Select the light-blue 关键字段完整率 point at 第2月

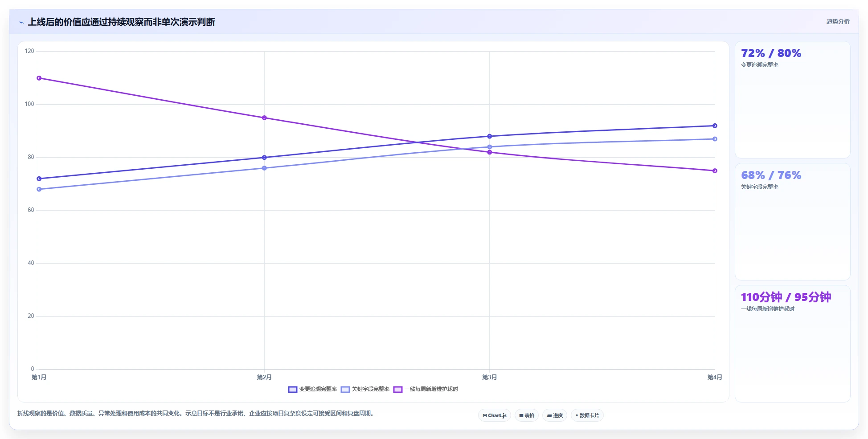pos(264,168)
